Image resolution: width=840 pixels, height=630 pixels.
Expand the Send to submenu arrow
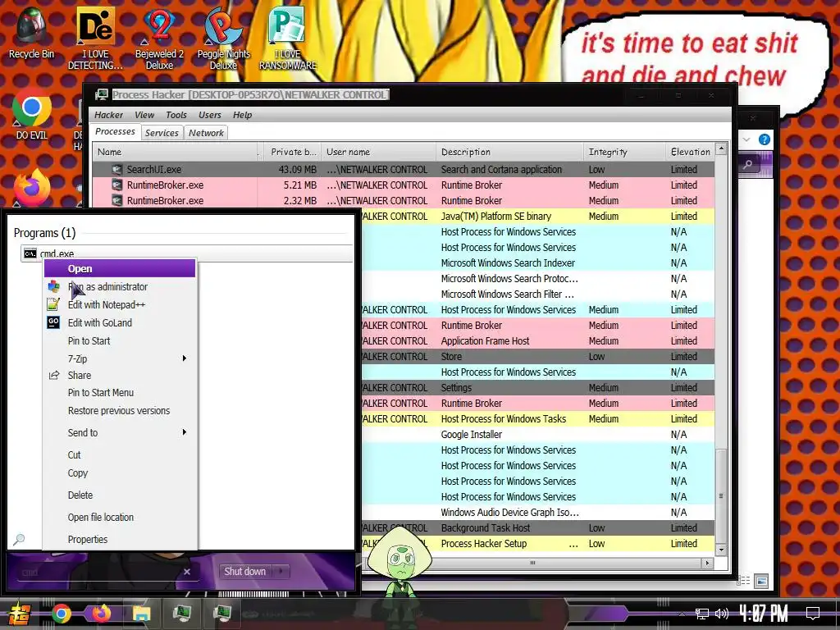pyautogui.click(x=185, y=432)
